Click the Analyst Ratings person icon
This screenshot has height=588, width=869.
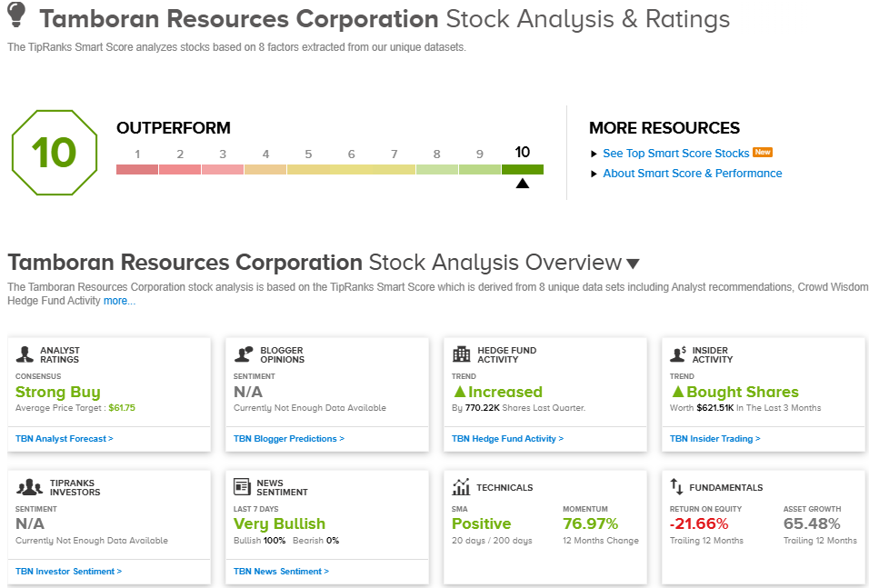pyautogui.click(x=25, y=354)
